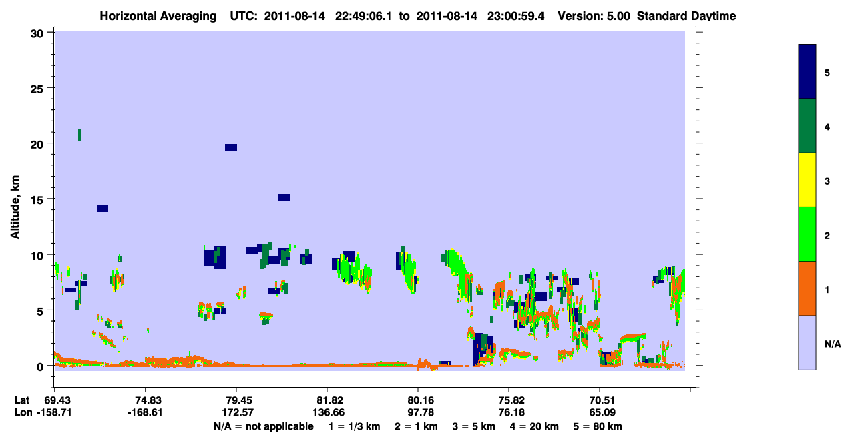Click the '5 = 80 km' legend note
The height and width of the screenshot is (445, 868).
click(598, 426)
